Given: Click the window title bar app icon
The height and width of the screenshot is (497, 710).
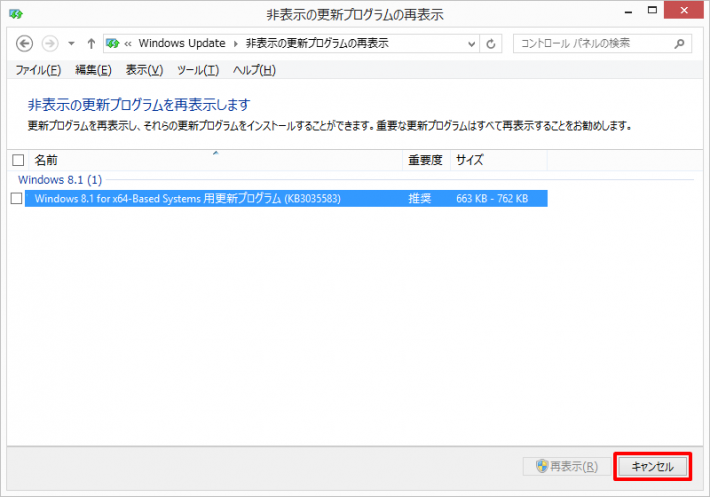Looking at the screenshot, I should tap(16, 14).
